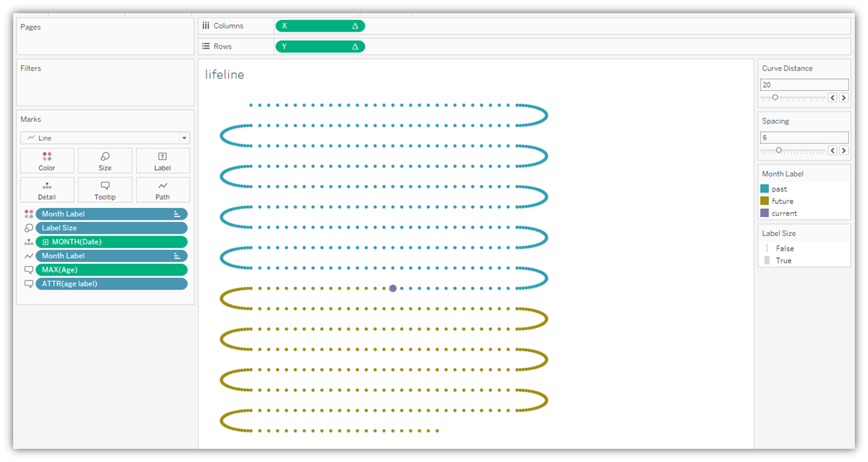Click the Y pill on Rows shelf
This screenshot has width=868, height=462.
(320, 47)
